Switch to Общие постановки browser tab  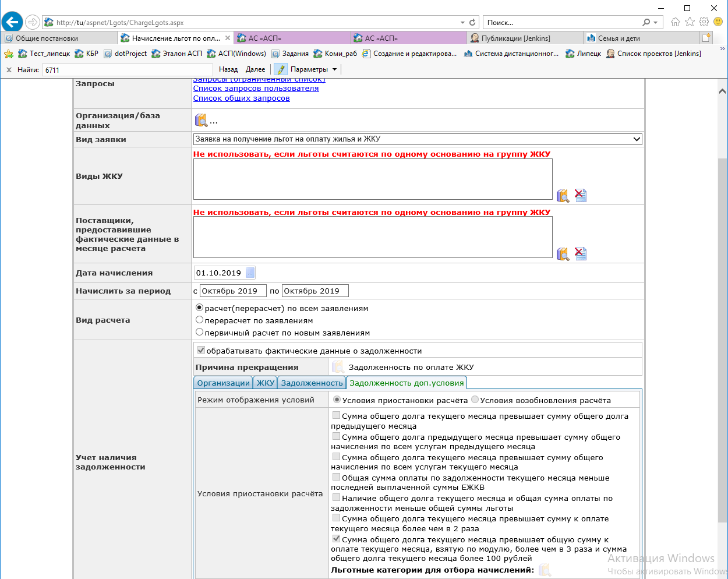pyautogui.click(x=58, y=38)
